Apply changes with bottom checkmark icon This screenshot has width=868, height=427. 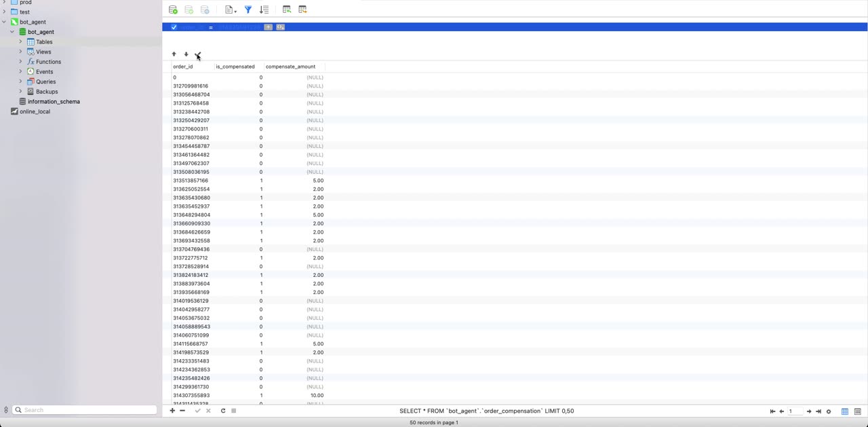coord(198,411)
